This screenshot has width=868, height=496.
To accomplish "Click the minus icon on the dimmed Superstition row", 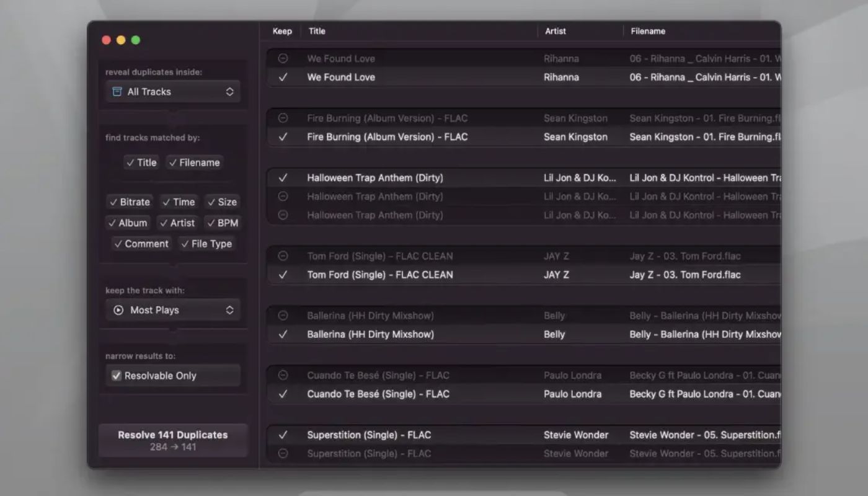I will pyautogui.click(x=283, y=453).
